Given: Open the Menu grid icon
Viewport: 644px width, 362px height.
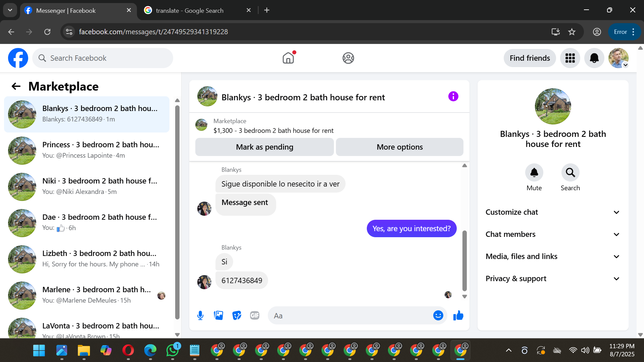Looking at the screenshot, I should coord(570,58).
